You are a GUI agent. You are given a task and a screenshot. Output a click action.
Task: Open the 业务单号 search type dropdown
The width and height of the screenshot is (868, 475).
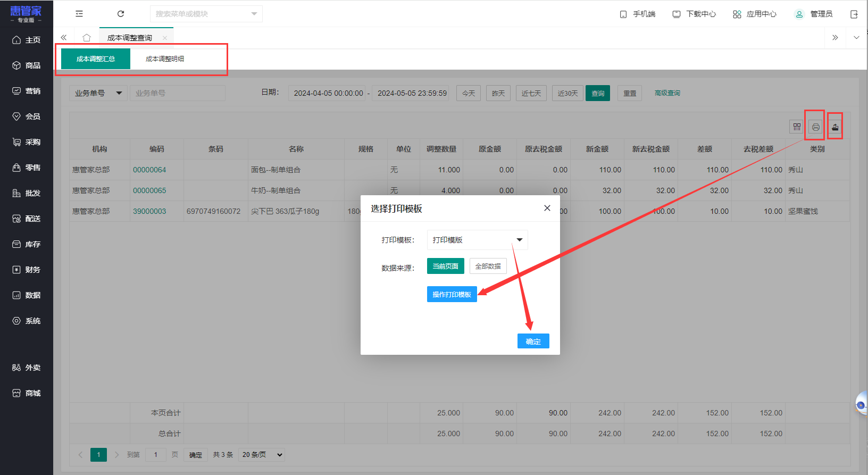98,93
